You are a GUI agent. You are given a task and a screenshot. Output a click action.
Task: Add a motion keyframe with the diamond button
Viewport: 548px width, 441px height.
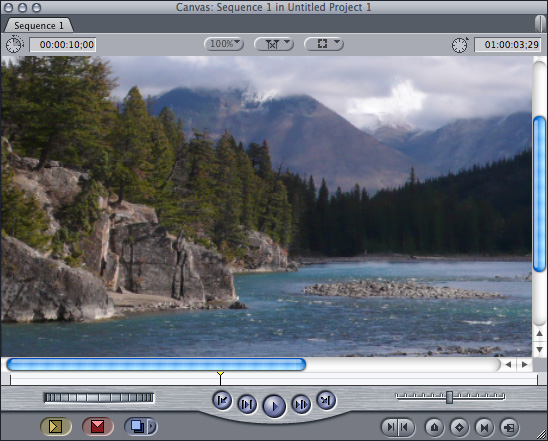[459, 427]
